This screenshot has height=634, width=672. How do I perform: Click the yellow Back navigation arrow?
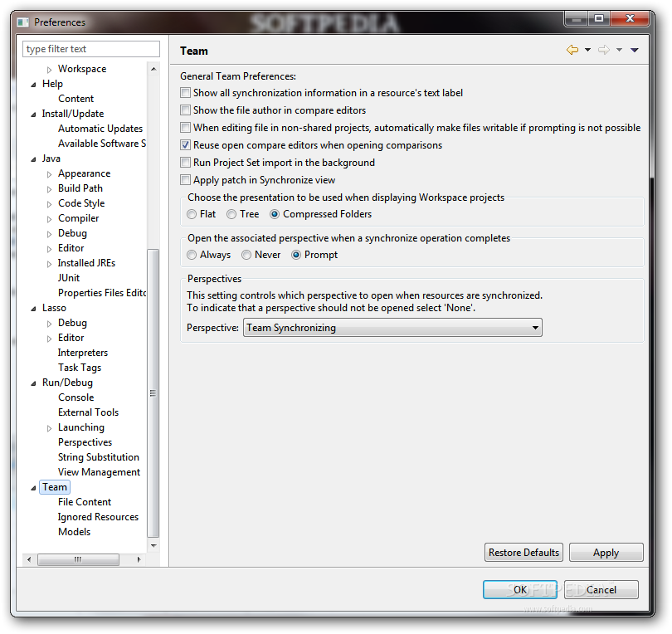pyautogui.click(x=572, y=50)
